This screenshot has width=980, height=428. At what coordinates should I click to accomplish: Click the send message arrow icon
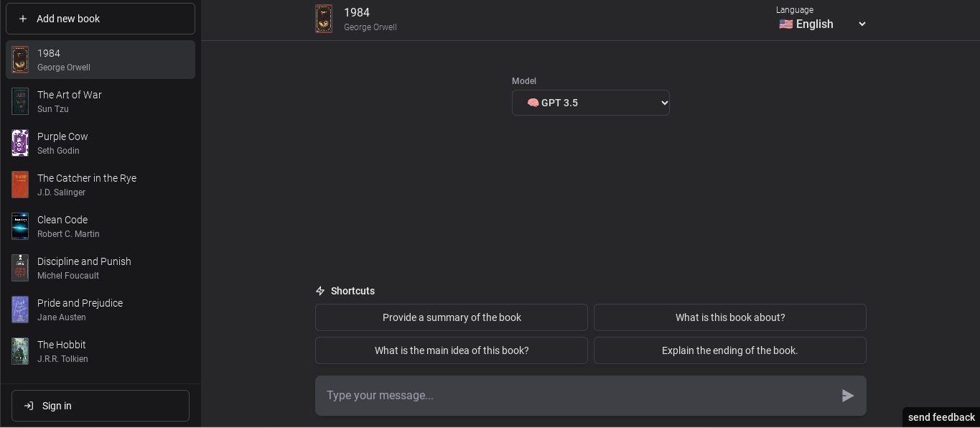point(847,395)
